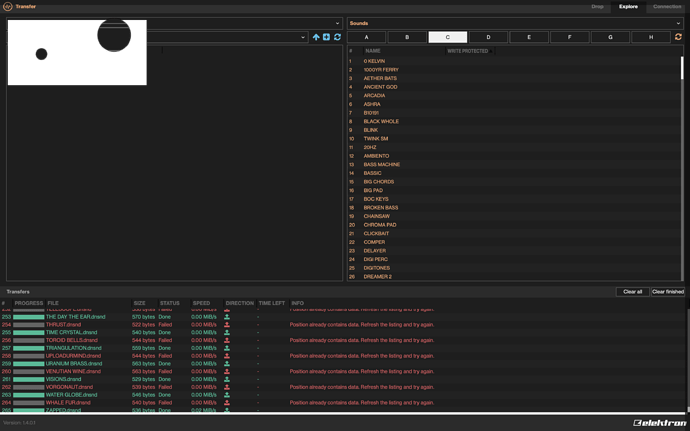Click direction icon for THE DAY THE EAR.dnsnd
Image resolution: width=690 pixels, height=431 pixels.
tap(227, 317)
